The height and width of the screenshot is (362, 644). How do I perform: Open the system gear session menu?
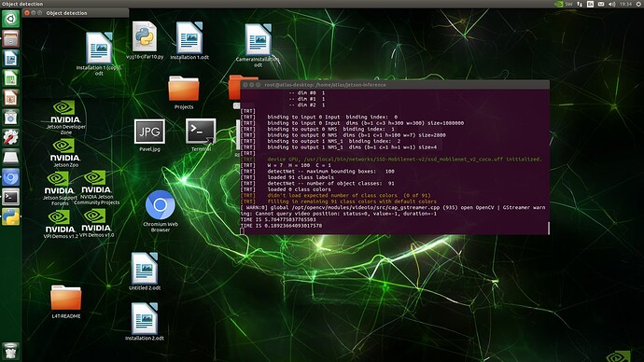tap(638, 4)
